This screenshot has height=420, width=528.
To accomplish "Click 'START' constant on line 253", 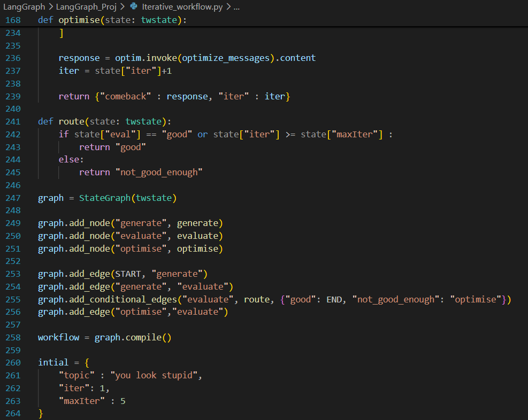I will pyautogui.click(x=128, y=274).
